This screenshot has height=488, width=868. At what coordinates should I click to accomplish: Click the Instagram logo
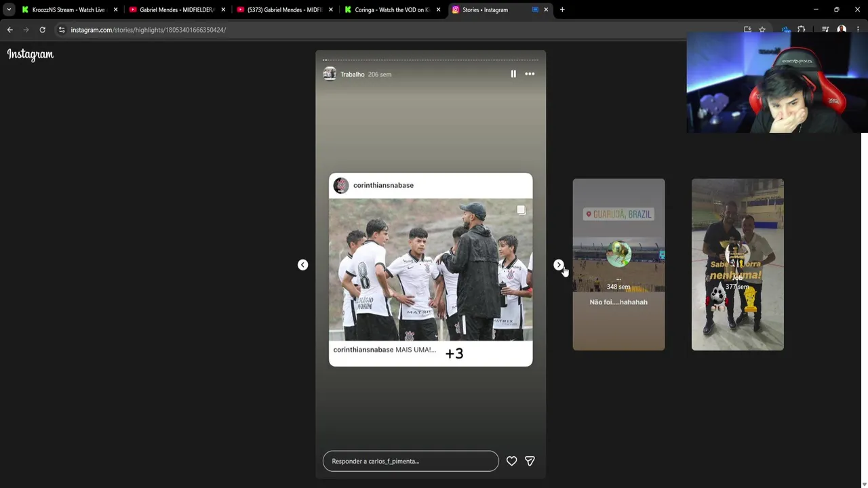pyautogui.click(x=31, y=55)
